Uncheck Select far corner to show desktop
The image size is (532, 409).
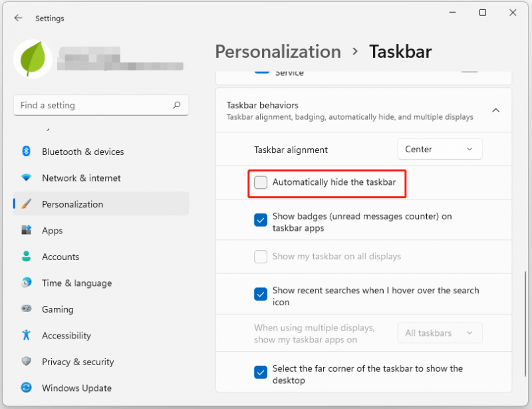pyautogui.click(x=261, y=372)
